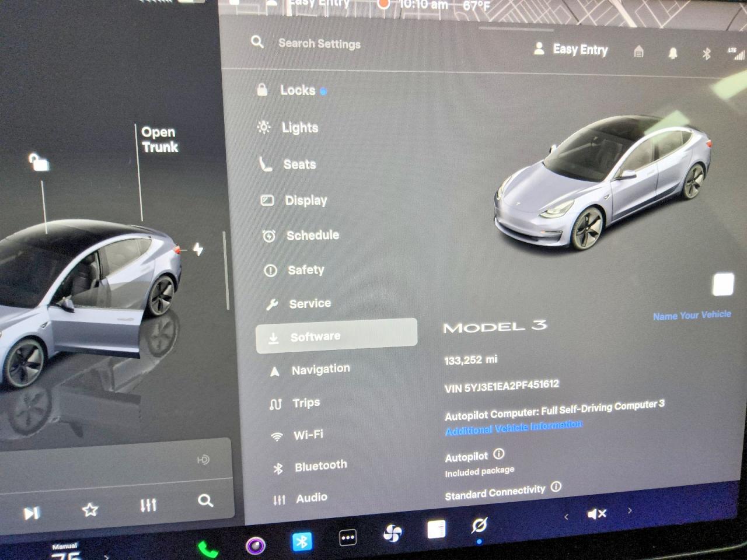Tap the favorites star icon
The width and height of the screenshot is (747, 560).
[90, 510]
